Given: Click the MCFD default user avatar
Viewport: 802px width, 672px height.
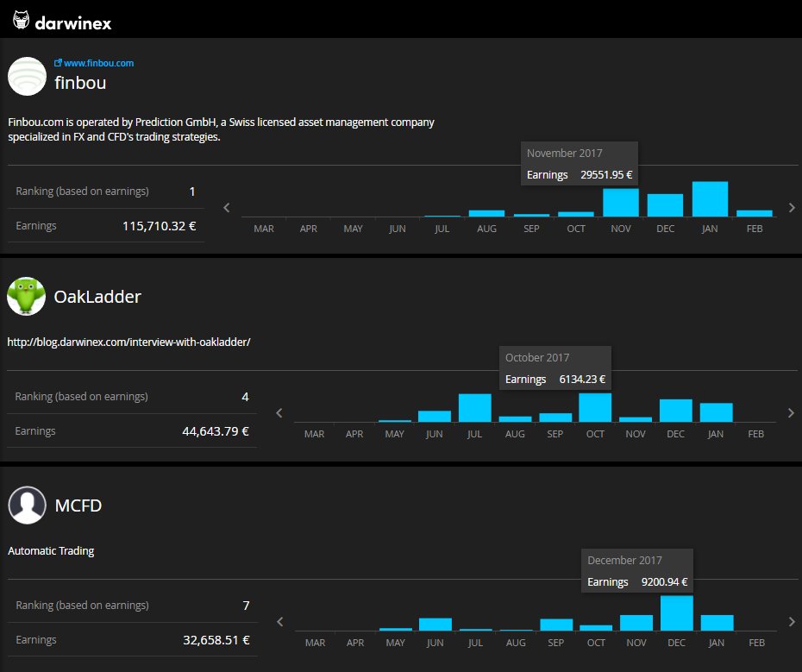Looking at the screenshot, I should [27, 506].
